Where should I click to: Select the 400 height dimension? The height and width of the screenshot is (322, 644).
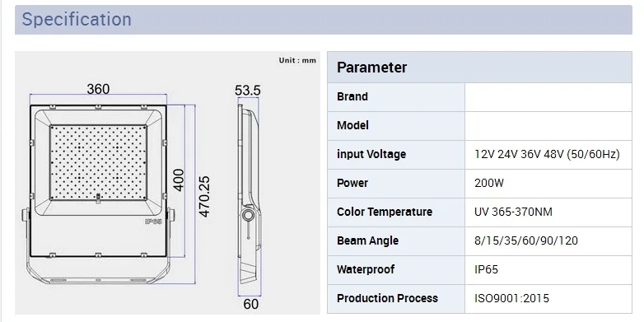click(x=179, y=180)
